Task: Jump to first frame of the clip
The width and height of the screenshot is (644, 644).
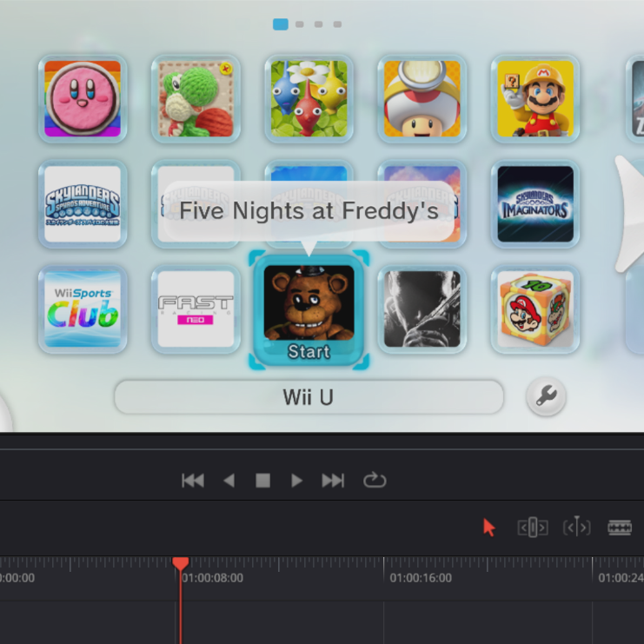Action: tap(192, 481)
